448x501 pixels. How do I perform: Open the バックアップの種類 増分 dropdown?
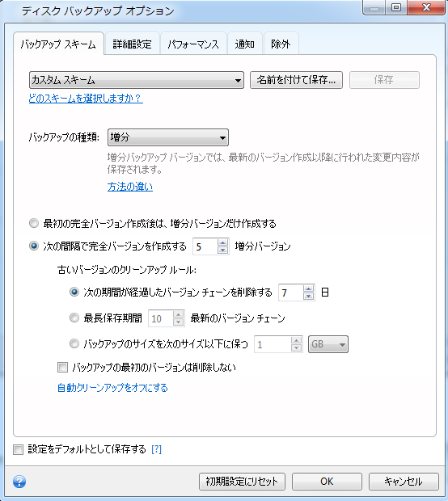[168, 137]
